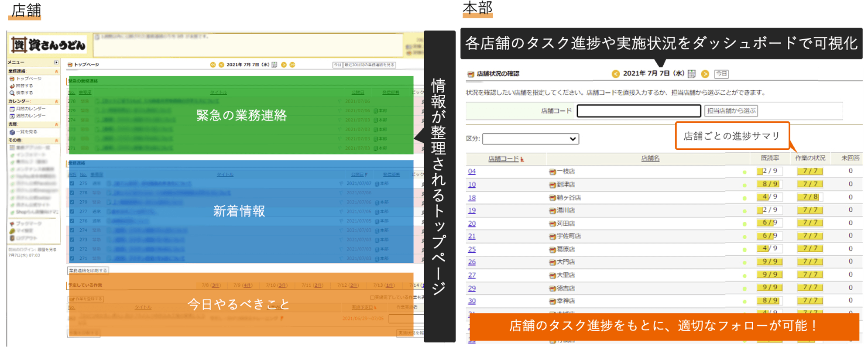Toggle the checkbox for notice No. 277
The image size is (868, 347).
72,211
